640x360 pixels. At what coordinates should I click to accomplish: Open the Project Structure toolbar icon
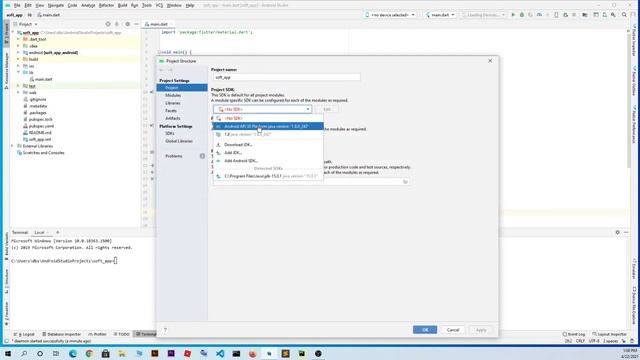point(585,15)
